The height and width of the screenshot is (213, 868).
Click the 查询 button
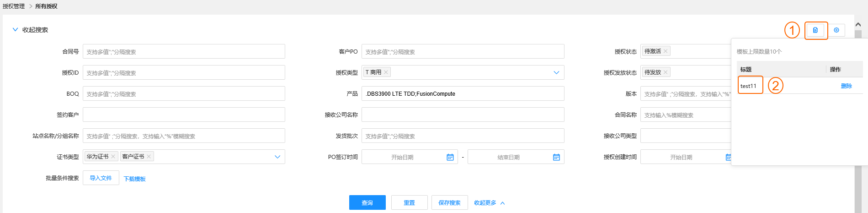[367, 202]
